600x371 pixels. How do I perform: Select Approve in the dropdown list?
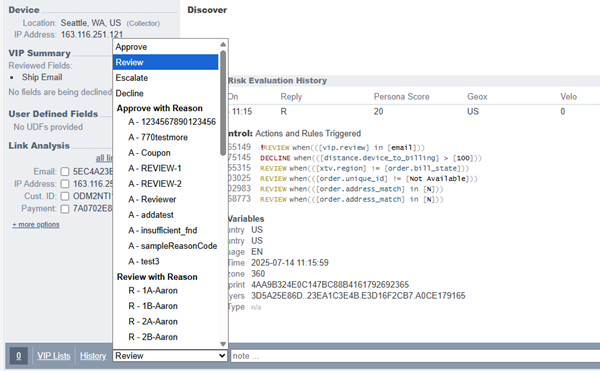pos(166,47)
